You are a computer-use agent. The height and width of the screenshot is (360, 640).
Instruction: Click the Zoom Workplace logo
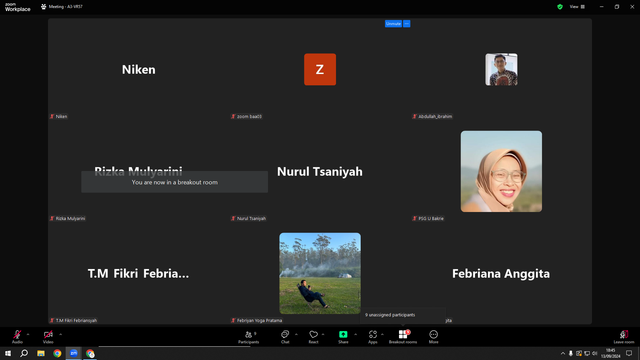(x=18, y=7)
